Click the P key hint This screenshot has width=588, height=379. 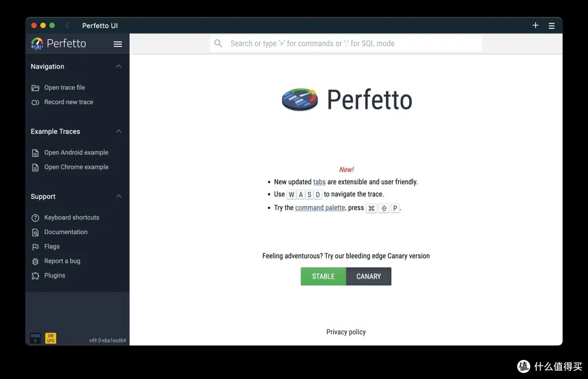395,208
